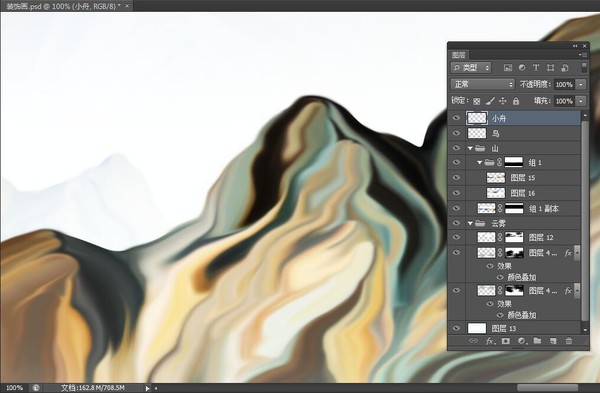The height and width of the screenshot is (393, 600).
Task: Open the 填充 fill slider arrow
Action: tap(581, 101)
